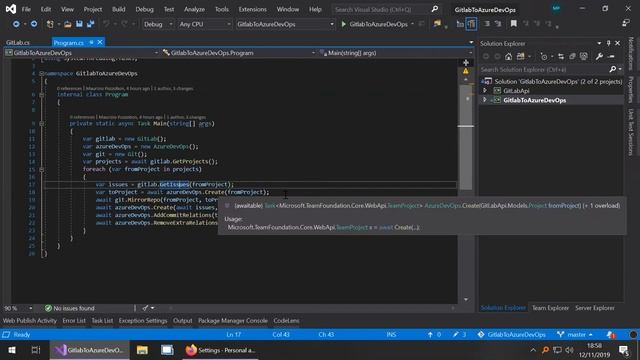Screen dimensions: 640x360
Task: Click the Home icon in Solution Explorer
Action: (508, 56)
